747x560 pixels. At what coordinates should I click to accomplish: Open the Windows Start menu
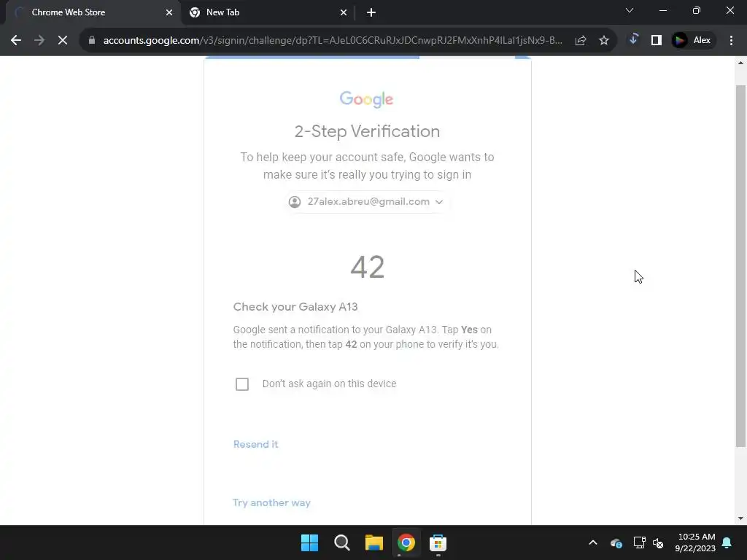pyautogui.click(x=309, y=542)
